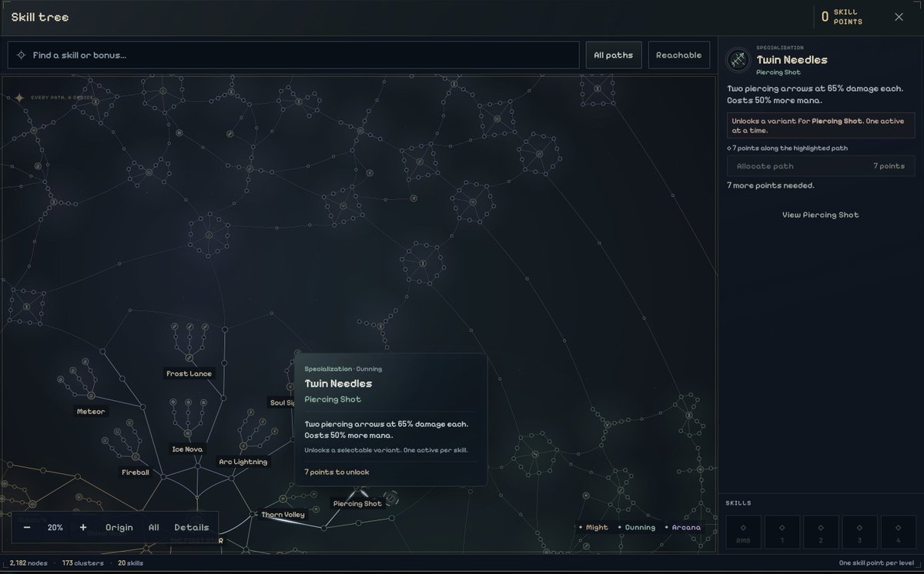This screenshot has height=574, width=924.
Task: Click the Thorn Volley skill node label
Action: pos(283,514)
